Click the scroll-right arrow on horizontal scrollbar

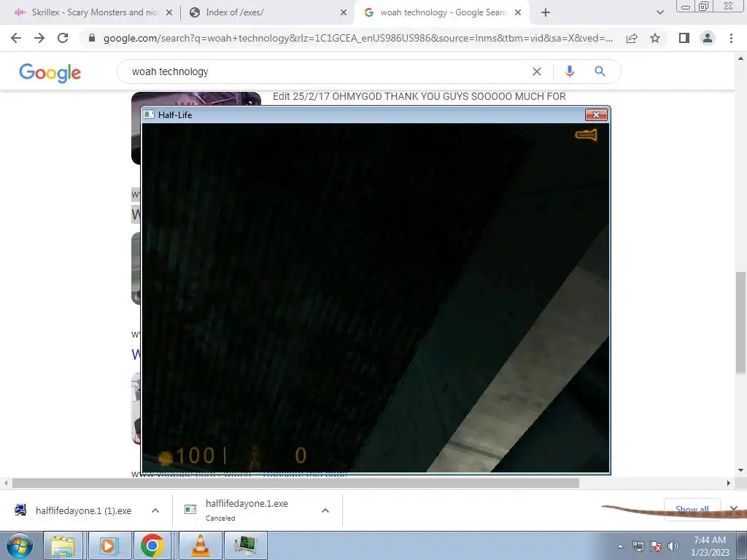tap(728, 483)
